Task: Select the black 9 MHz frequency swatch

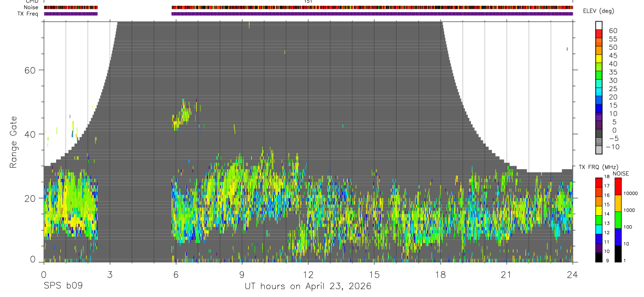Action: coord(599,257)
